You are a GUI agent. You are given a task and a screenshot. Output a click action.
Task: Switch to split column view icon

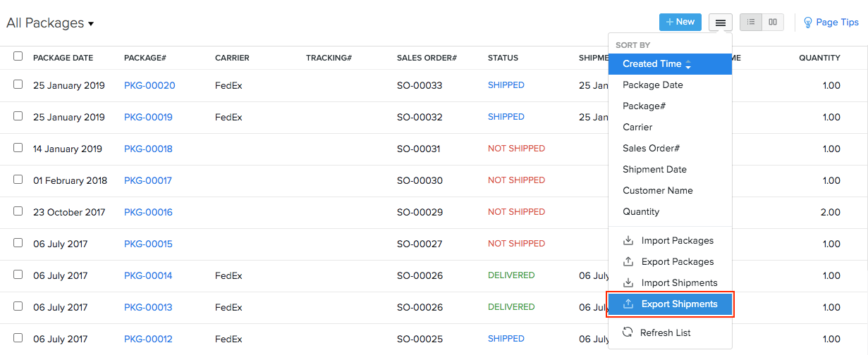[x=773, y=23]
